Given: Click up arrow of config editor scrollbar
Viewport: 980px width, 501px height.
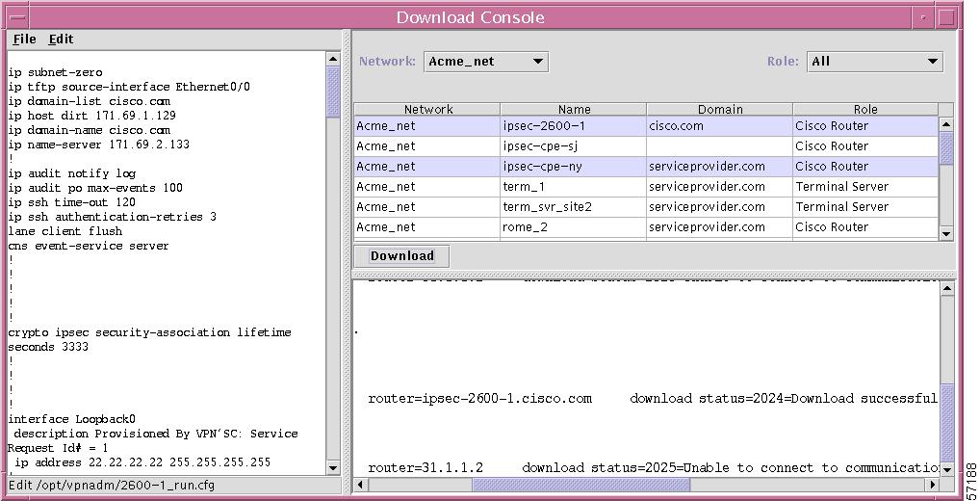Looking at the screenshot, I should point(333,59).
